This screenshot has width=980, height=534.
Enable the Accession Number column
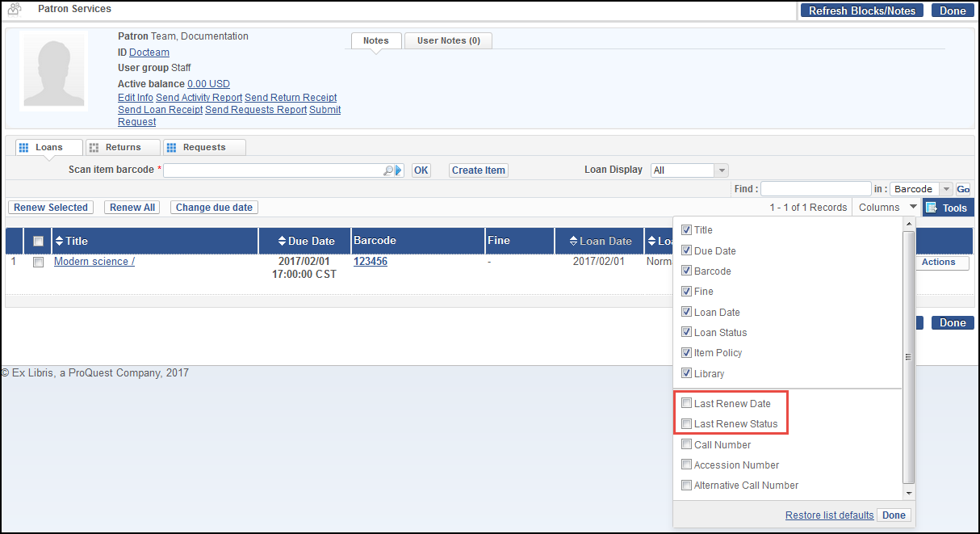pos(686,465)
